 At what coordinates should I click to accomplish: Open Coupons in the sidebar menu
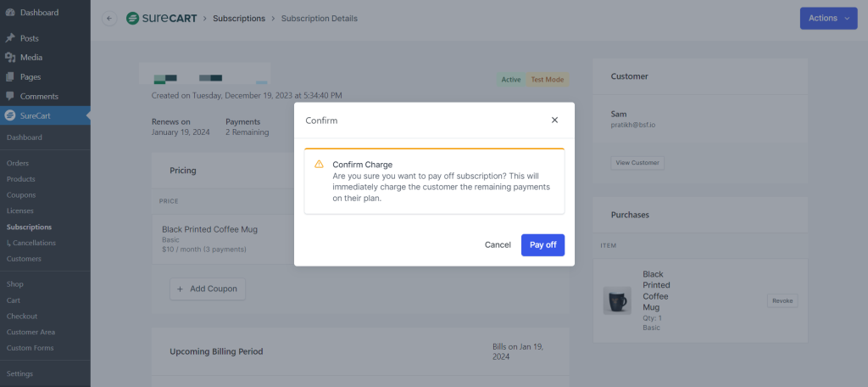(21, 195)
